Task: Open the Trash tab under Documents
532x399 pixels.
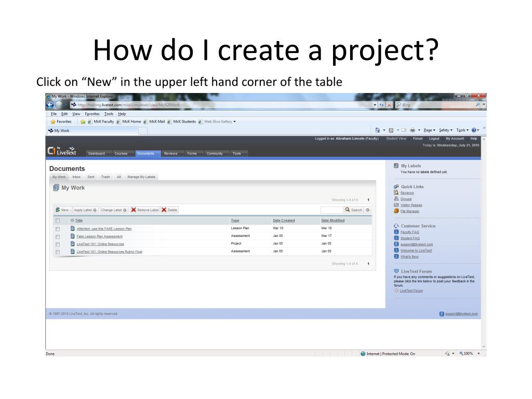Action: 105,177
